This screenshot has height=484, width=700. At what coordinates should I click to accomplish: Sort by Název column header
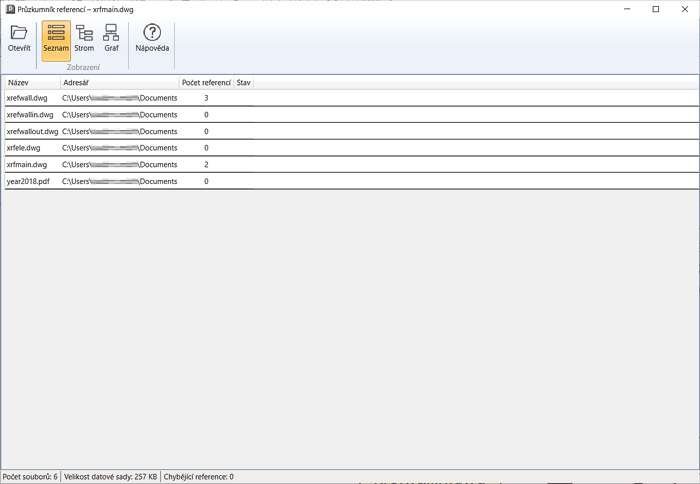coord(30,82)
